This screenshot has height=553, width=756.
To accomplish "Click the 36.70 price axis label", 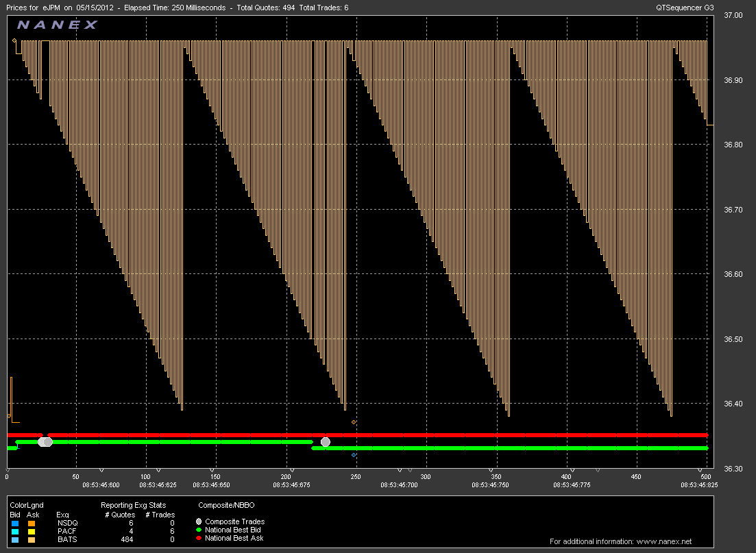I will (x=733, y=210).
